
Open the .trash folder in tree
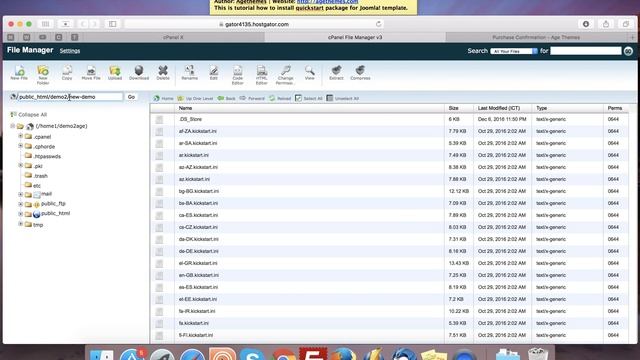pos(40,176)
